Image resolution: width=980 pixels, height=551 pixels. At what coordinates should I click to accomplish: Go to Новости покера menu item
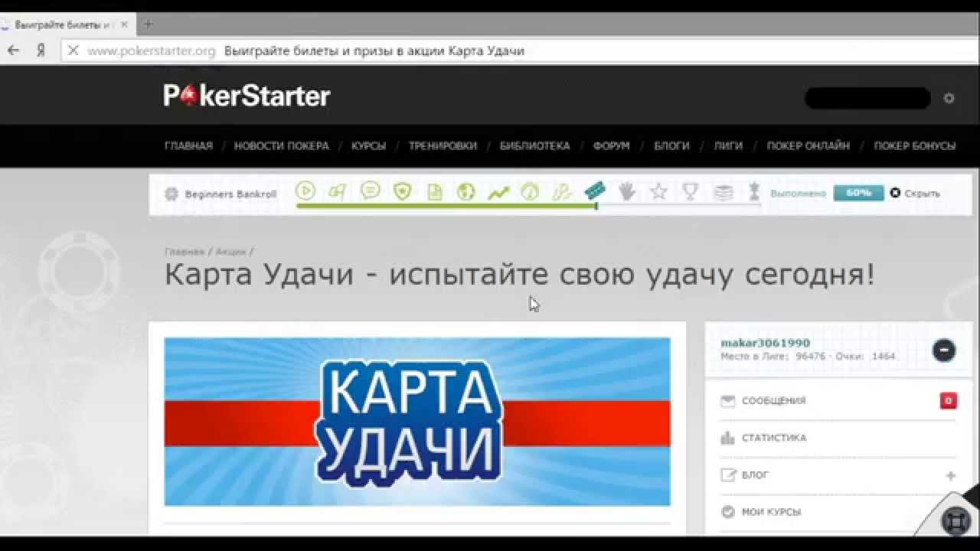click(x=281, y=145)
